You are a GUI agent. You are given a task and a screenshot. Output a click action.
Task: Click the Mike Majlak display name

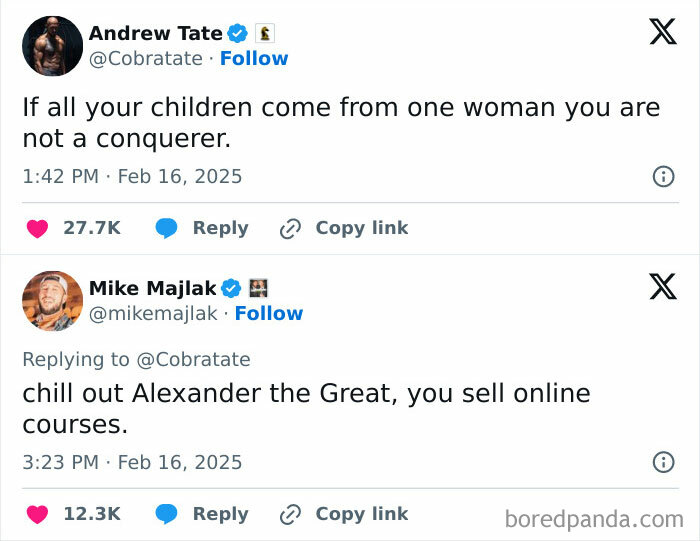pos(153,288)
